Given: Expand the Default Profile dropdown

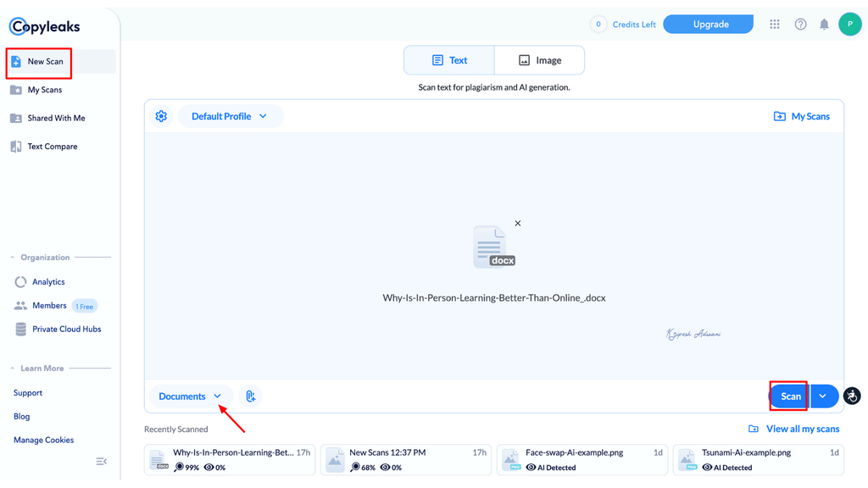Looking at the screenshot, I should 229,116.
